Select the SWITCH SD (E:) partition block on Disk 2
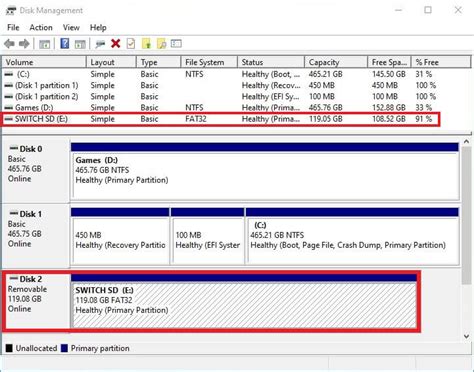This screenshot has height=372, width=474. tap(244, 301)
